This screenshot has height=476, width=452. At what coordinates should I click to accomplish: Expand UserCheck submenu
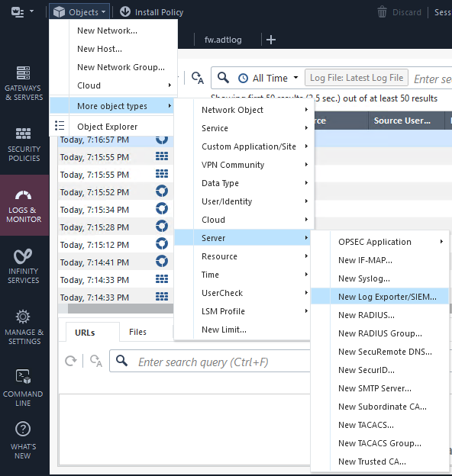(242, 293)
